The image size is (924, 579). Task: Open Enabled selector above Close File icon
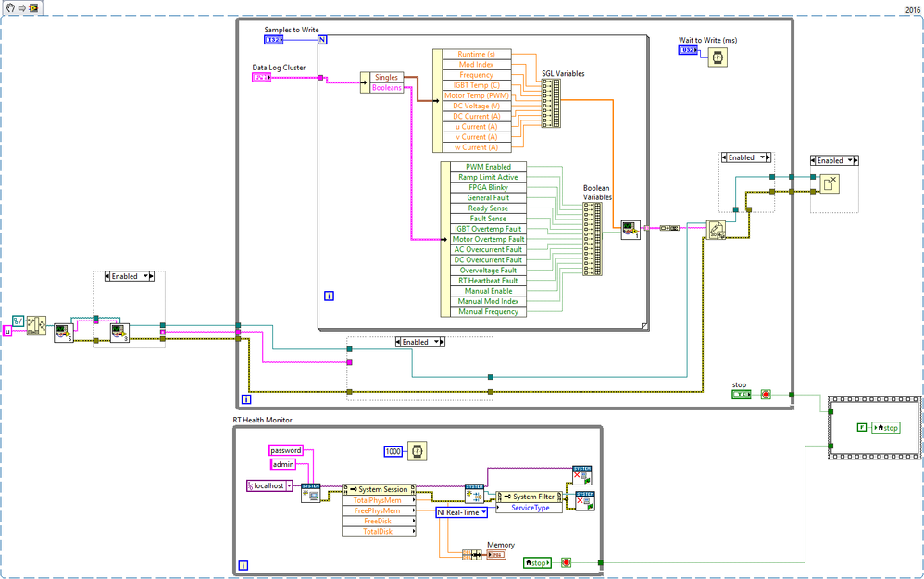click(834, 160)
